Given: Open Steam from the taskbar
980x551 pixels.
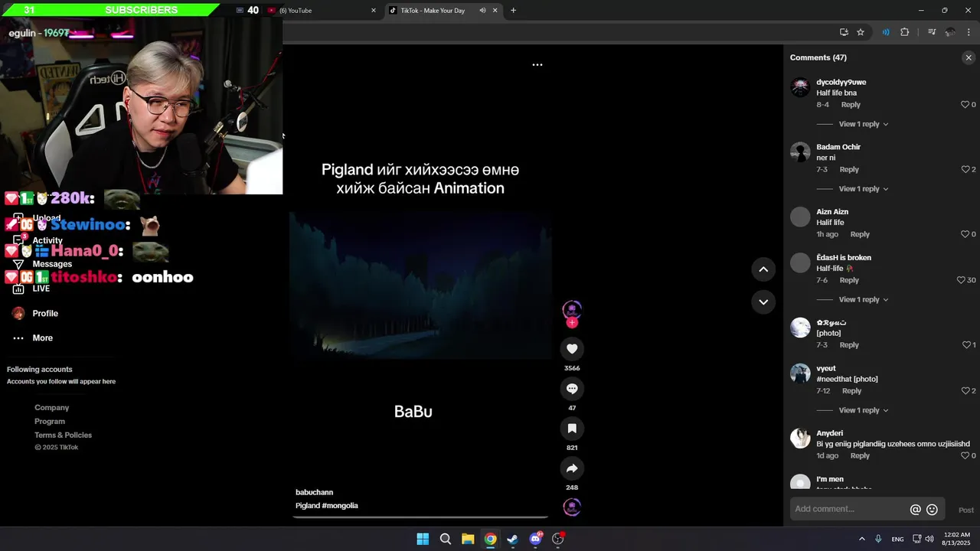Looking at the screenshot, I should pos(512,539).
